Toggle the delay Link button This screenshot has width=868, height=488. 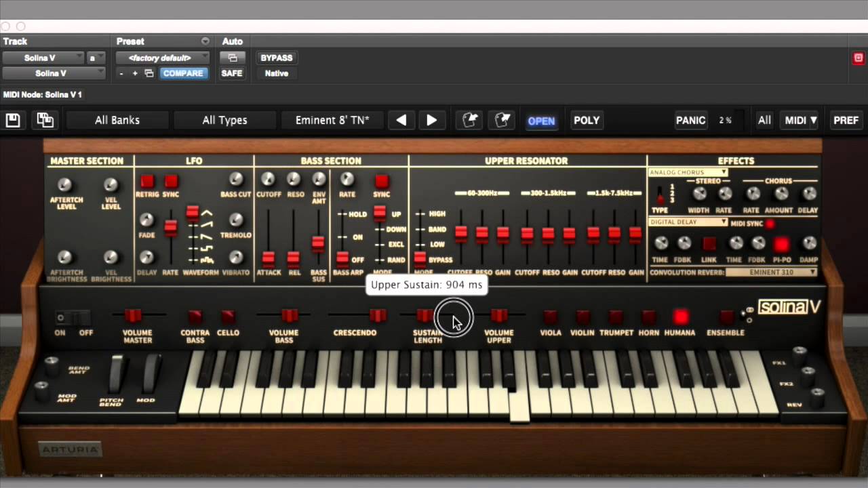point(709,244)
